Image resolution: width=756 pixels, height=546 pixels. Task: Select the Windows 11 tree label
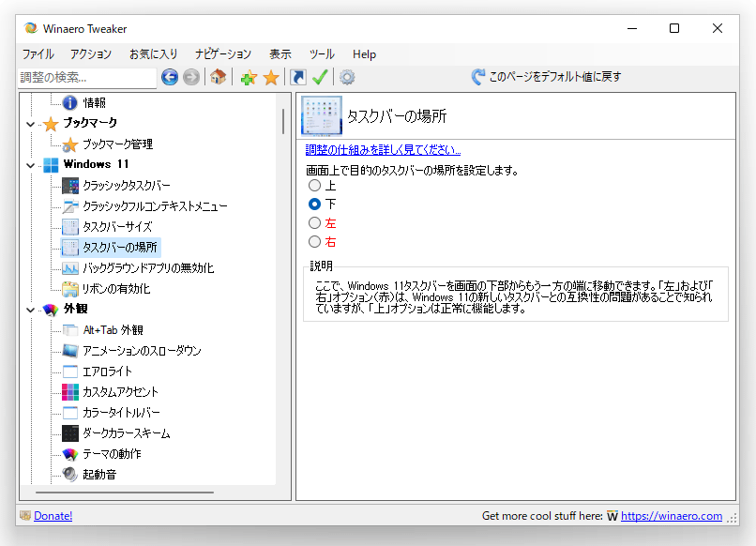pos(96,164)
